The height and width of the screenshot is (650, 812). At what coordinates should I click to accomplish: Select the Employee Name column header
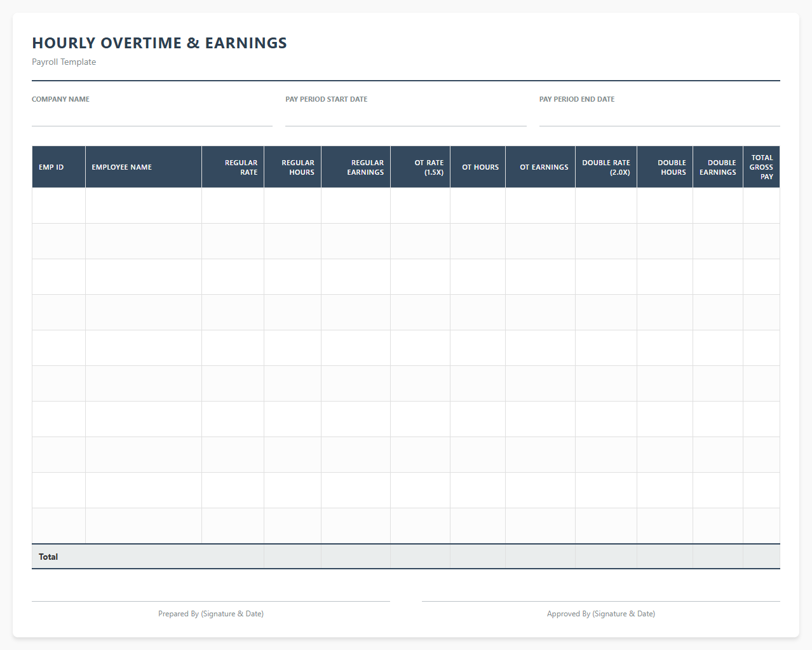(x=144, y=167)
